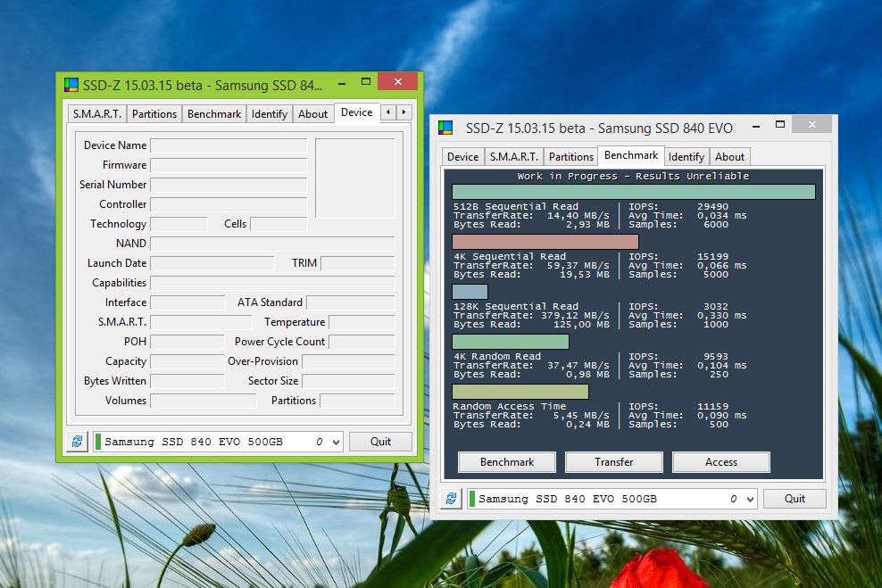Screen dimensions: 882x588
Task: Click the 4K Sequential Read progress bar
Action: (545, 242)
